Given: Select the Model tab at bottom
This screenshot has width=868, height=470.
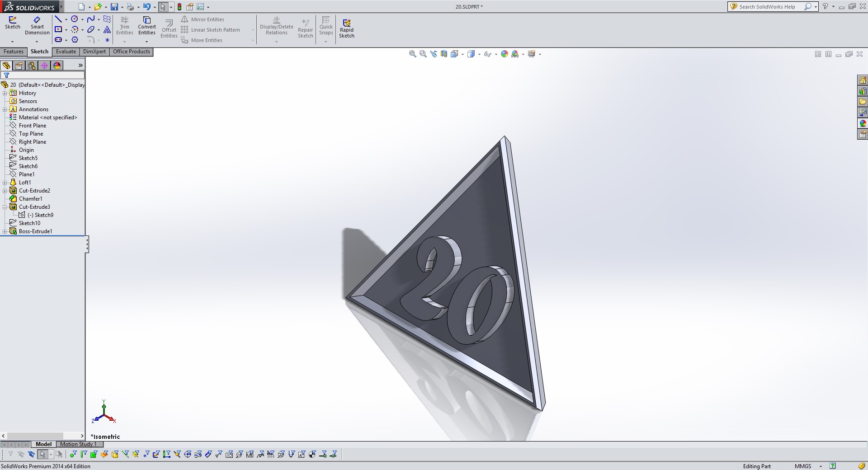Looking at the screenshot, I should point(44,444).
